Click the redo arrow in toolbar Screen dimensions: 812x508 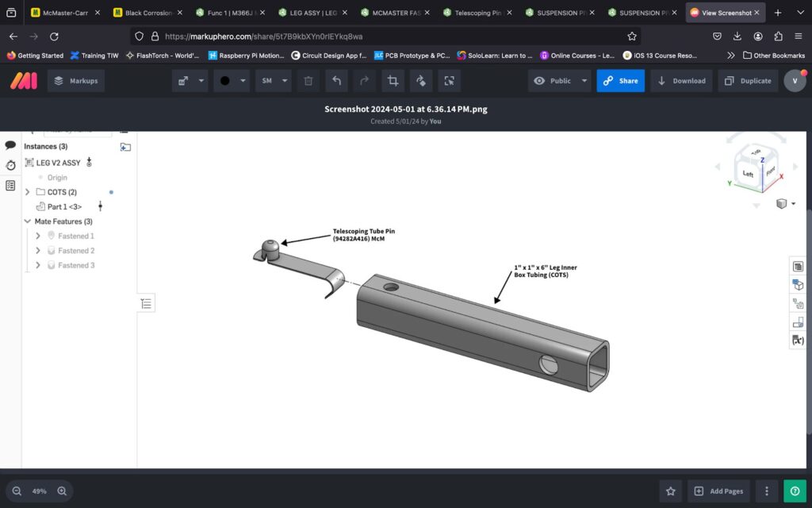click(x=364, y=81)
